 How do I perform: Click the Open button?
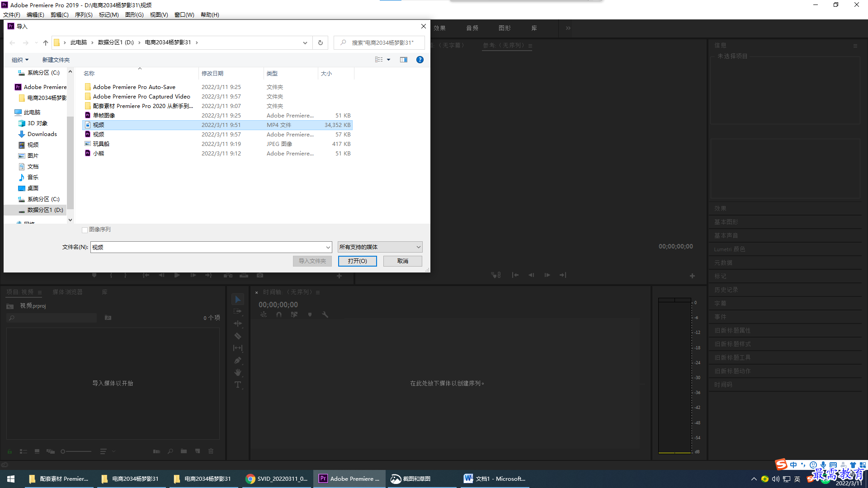click(x=357, y=261)
